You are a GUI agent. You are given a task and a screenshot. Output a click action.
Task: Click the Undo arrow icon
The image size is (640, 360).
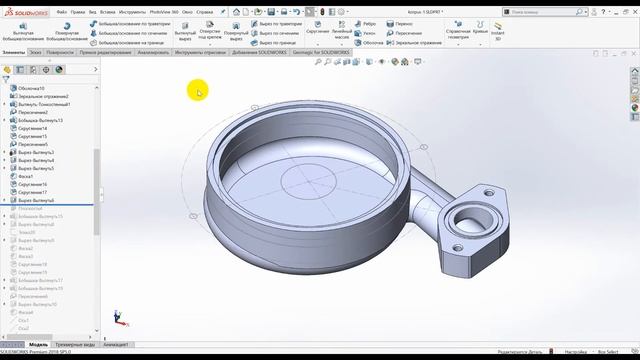point(296,12)
